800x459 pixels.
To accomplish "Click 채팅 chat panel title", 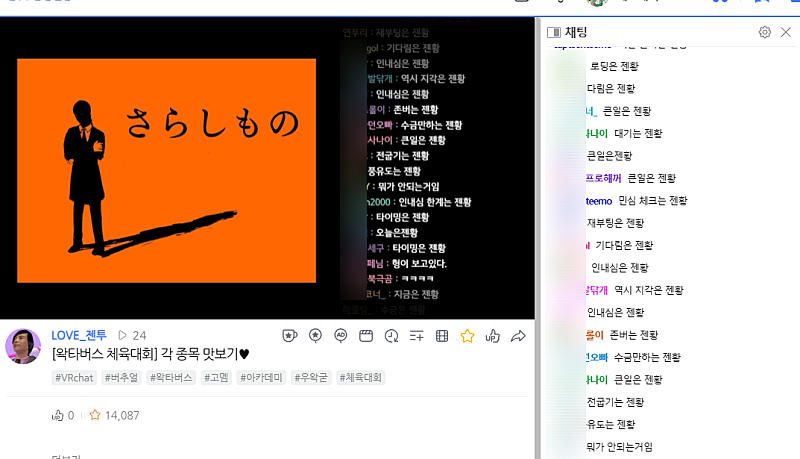I will point(576,32).
